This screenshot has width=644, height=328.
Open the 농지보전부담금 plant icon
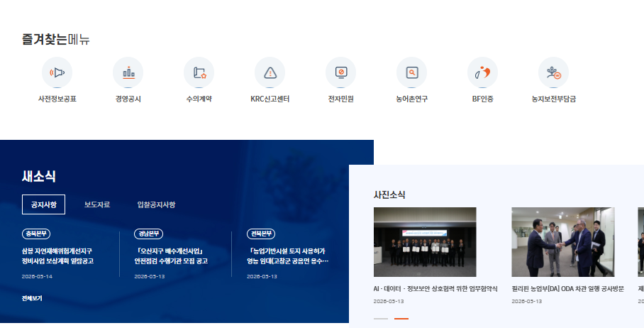(x=554, y=72)
